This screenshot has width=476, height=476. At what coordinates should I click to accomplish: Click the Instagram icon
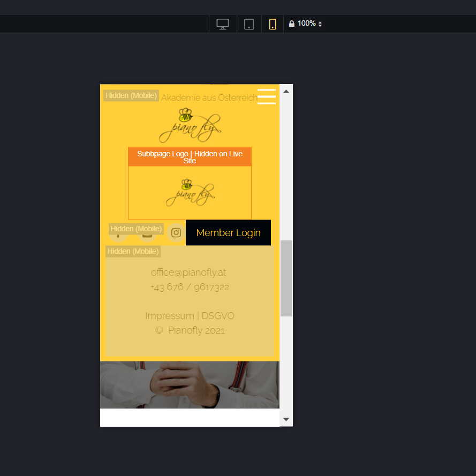(176, 232)
